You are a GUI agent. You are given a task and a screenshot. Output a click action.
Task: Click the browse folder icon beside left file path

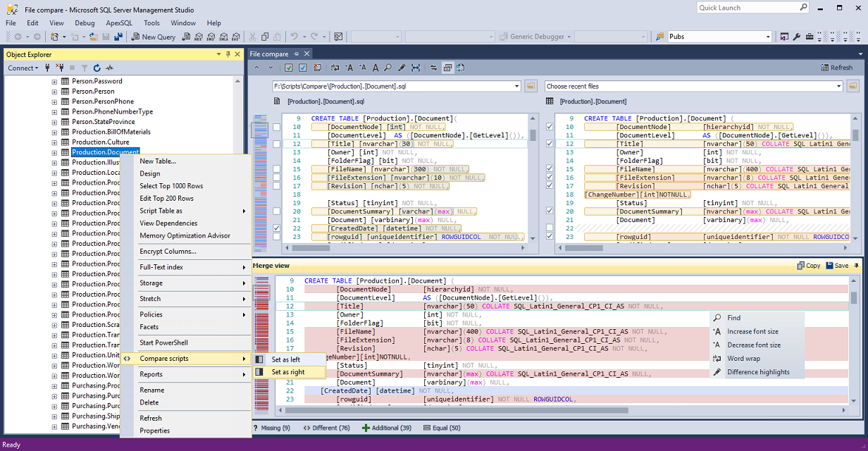pyautogui.click(x=531, y=86)
